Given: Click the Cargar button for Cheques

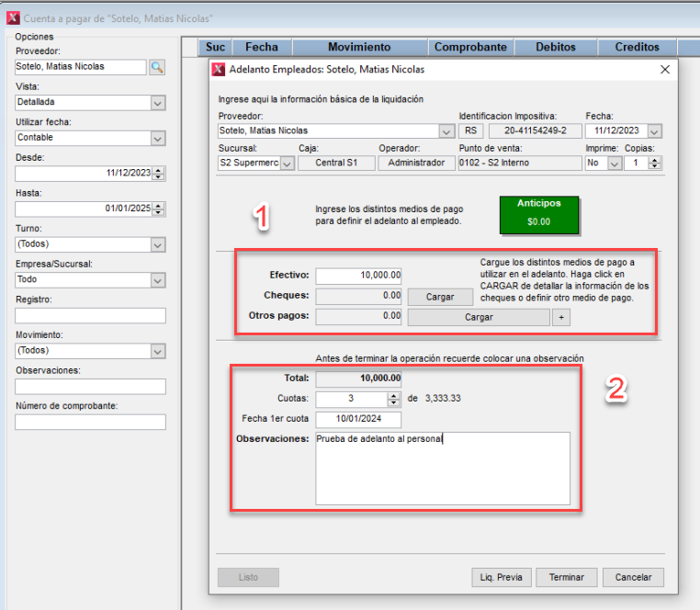Looking at the screenshot, I should point(440,297).
